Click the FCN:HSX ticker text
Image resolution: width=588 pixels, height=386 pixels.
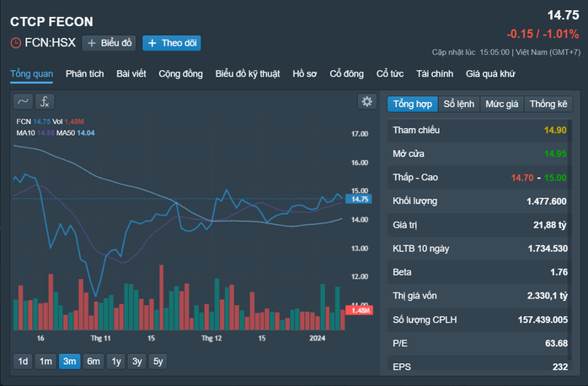pos(51,43)
